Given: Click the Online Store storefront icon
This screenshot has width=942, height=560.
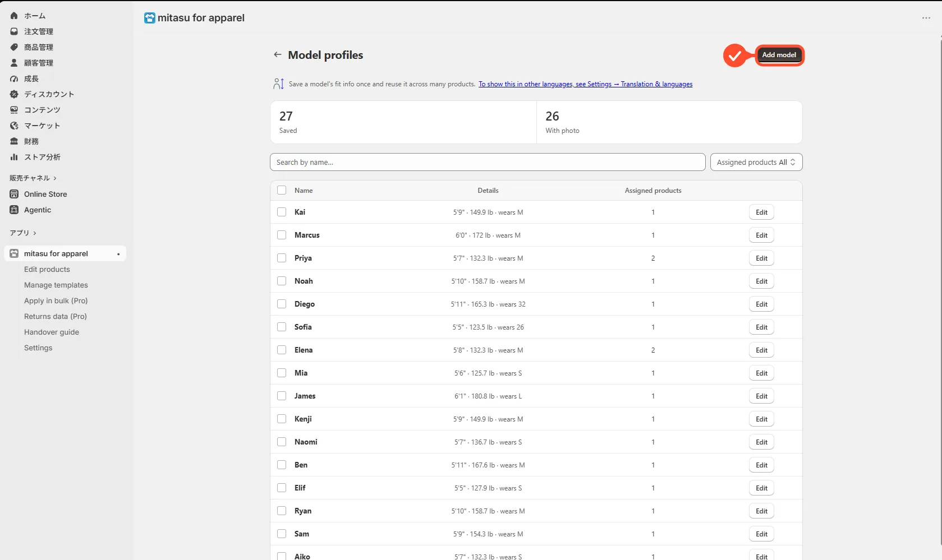Looking at the screenshot, I should 14,194.
